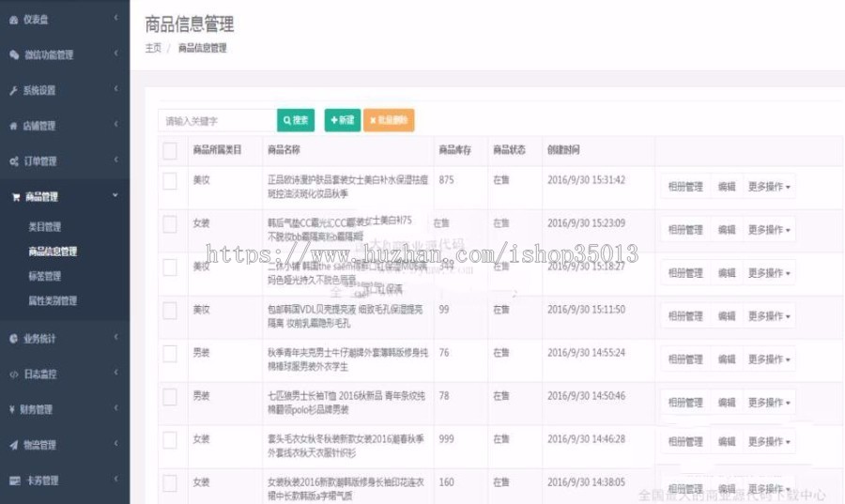Open the 类目管理 submenu item
Screen dimensions: 845x504
[45, 227]
